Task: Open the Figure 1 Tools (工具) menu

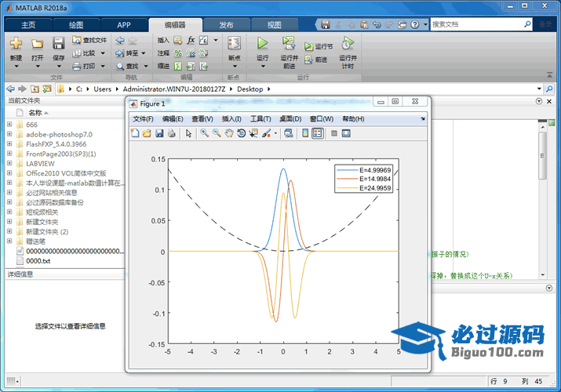Action: [260, 119]
